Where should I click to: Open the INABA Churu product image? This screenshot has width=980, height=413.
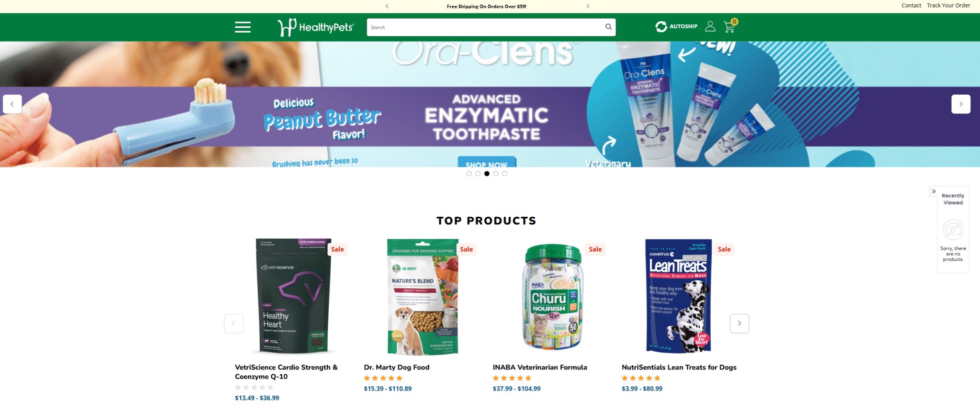pos(553,297)
